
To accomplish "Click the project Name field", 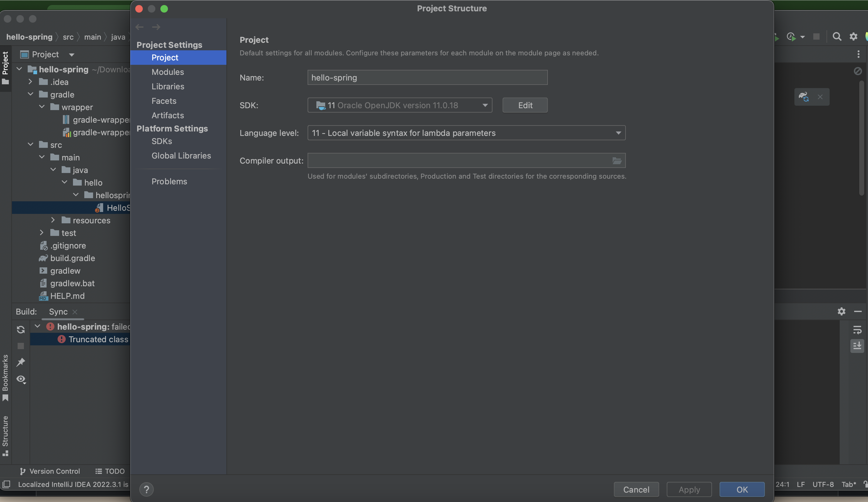I will tap(427, 77).
